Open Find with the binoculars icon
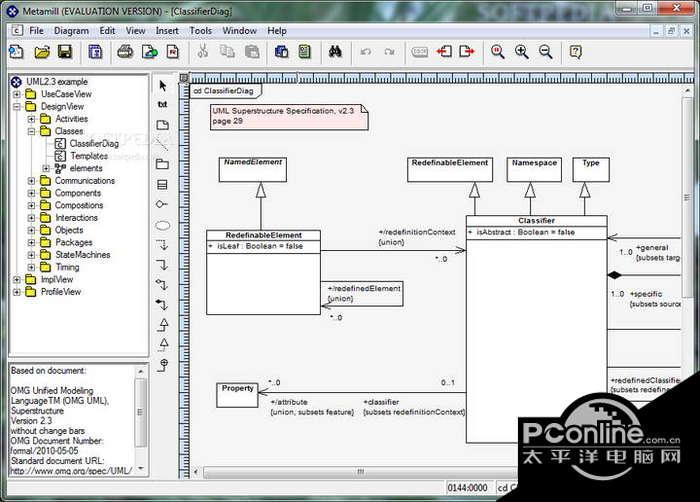The image size is (700, 502). coord(335,52)
